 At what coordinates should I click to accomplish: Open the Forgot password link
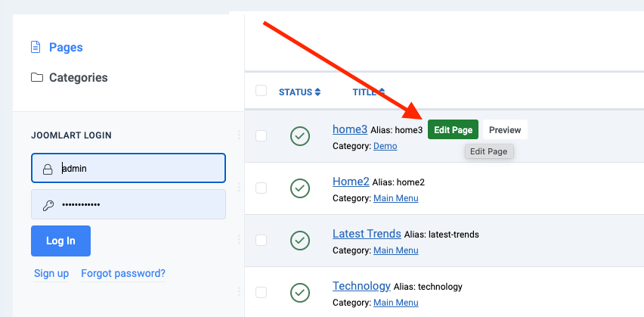[123, 273]
